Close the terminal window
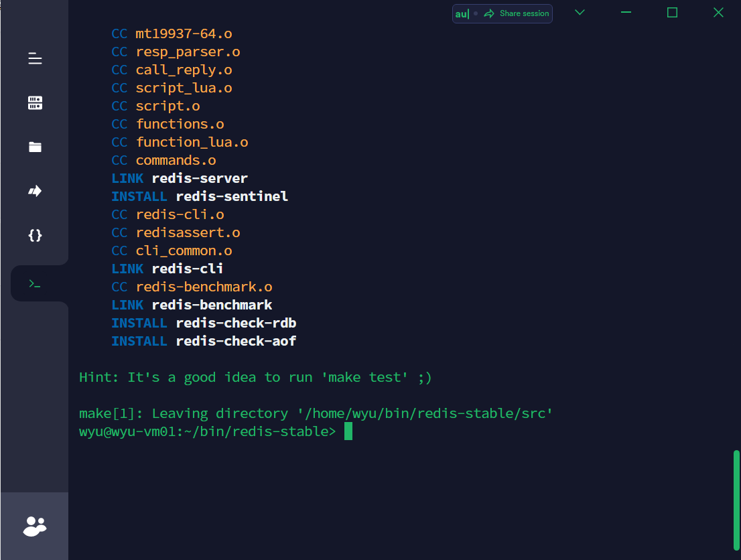 pos(718,12)
